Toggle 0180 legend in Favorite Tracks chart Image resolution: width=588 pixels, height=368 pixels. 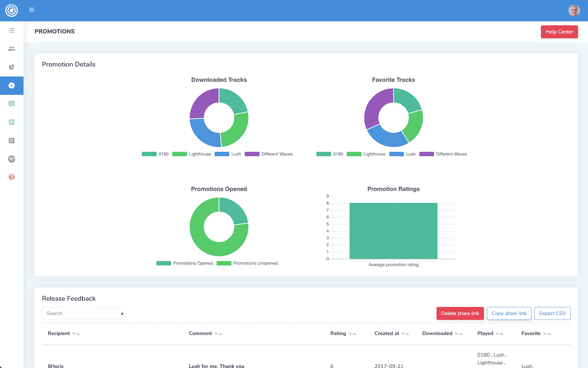(330, 154)
